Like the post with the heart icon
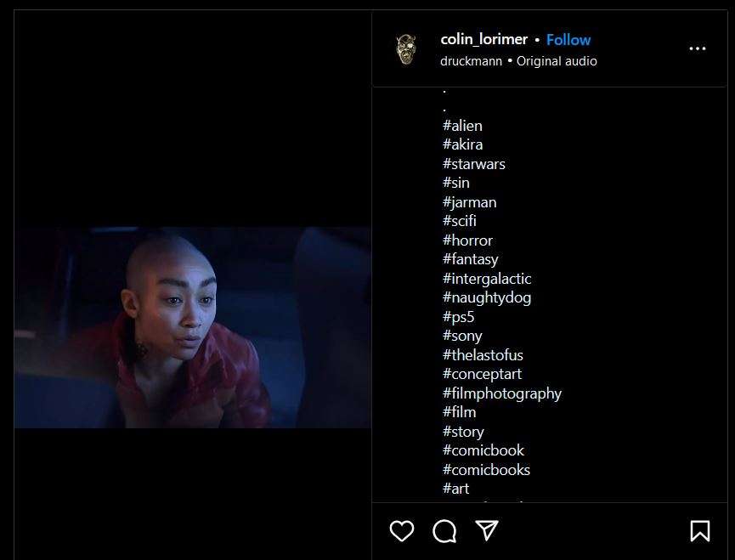 tap(402, 531)
